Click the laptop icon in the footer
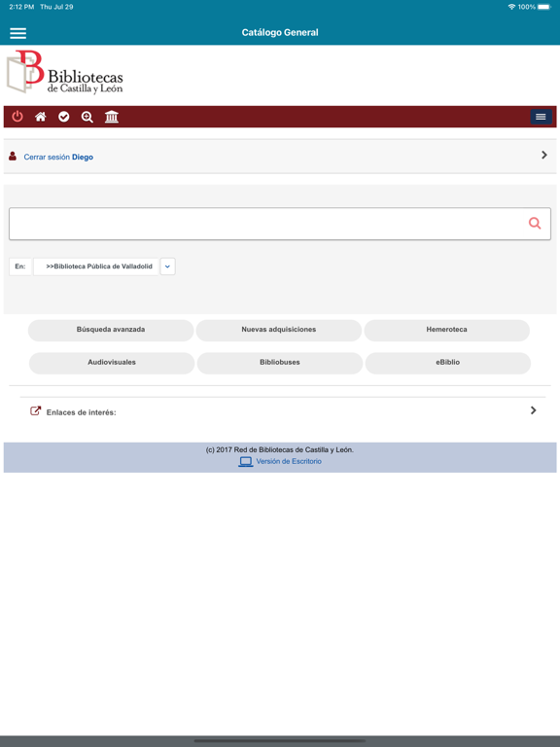 (246, 462)
